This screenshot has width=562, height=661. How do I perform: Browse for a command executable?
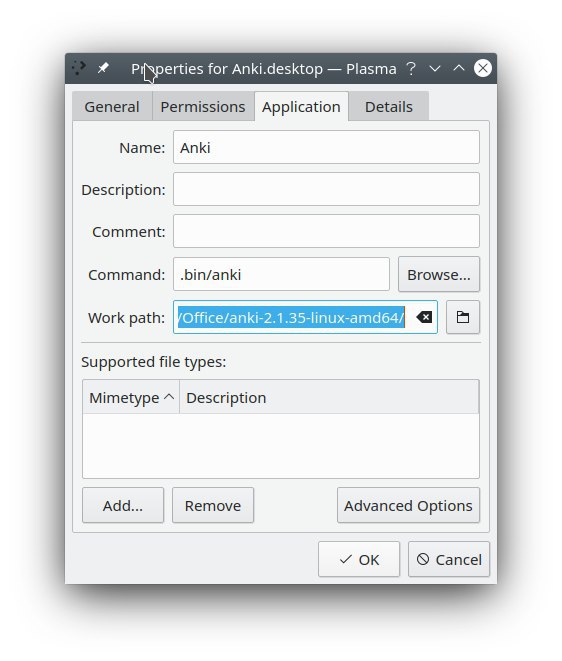point(439,274)
